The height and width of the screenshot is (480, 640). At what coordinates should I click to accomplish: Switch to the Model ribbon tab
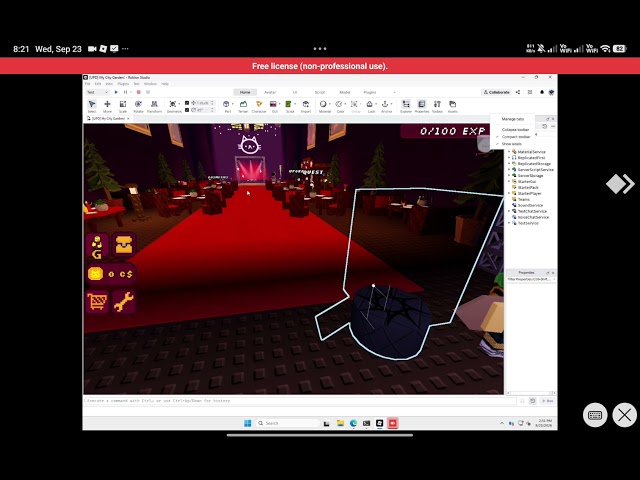pyautogui.click(x=344, y=92)
